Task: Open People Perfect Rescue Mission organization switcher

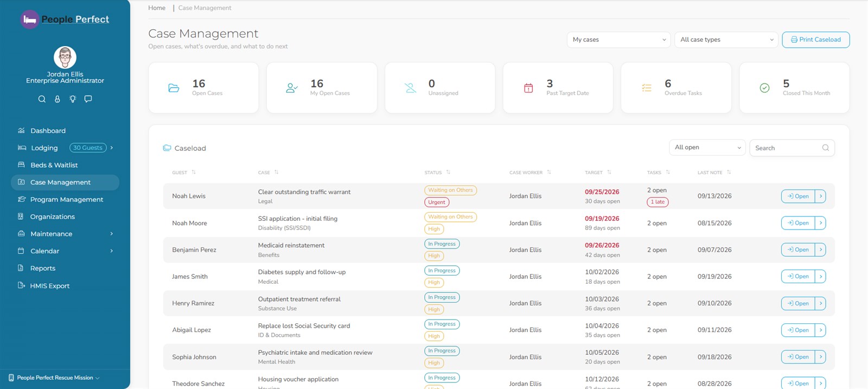Action: [x=54, y=378]
